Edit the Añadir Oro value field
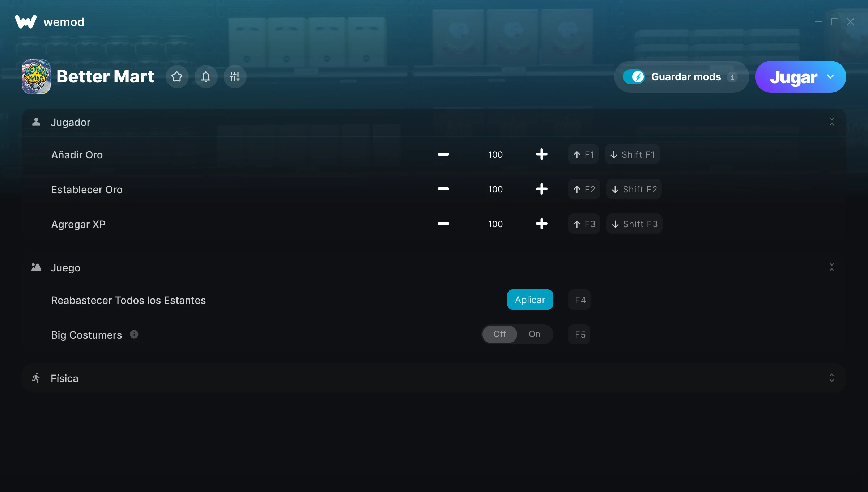 [495, 154]
